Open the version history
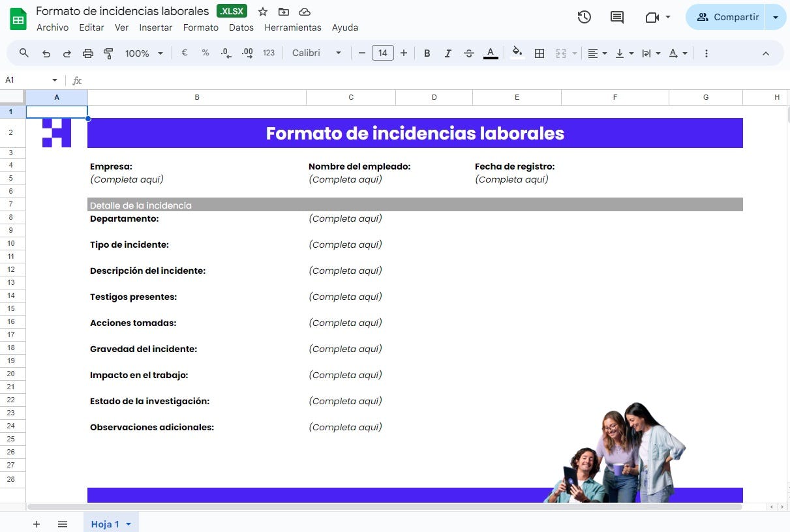This screenshot has width=790, height=532. 584,17
